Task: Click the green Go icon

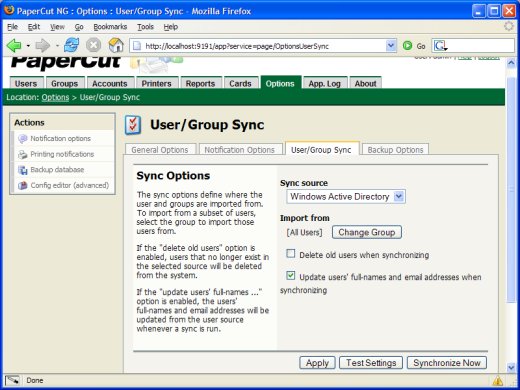Action: pyautogui.click(x=407, y=45)
